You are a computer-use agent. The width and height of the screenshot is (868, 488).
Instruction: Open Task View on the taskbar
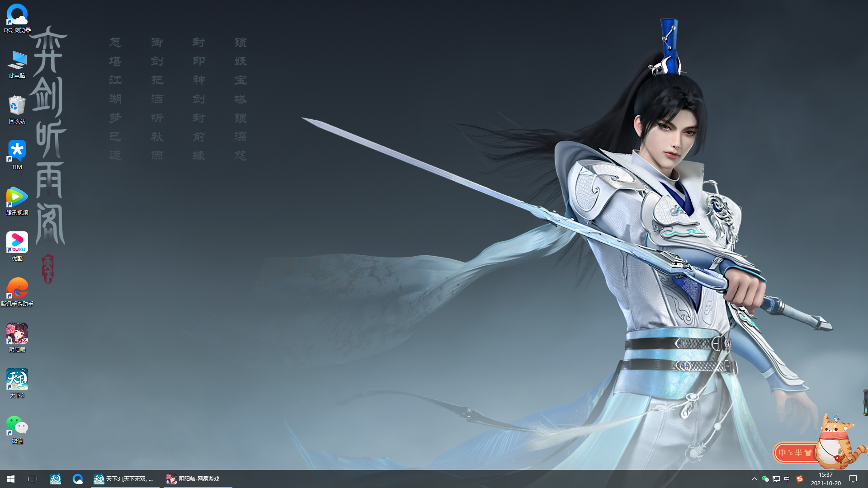33,479
